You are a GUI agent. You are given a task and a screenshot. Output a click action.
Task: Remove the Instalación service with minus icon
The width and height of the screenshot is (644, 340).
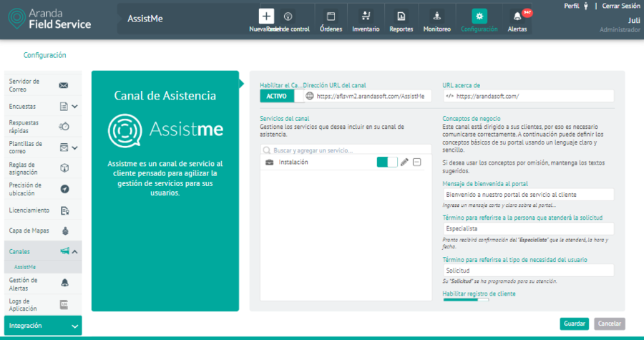(417, 162)
